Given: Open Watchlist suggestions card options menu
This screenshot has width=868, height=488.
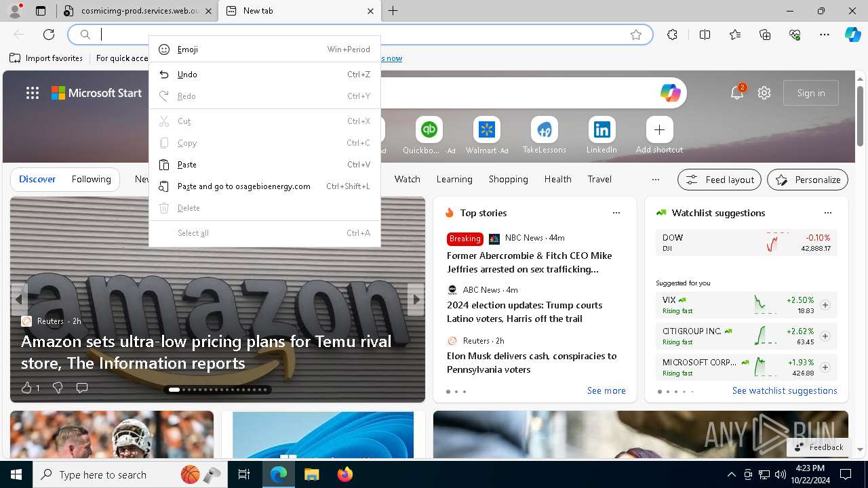Looking at the screenshot, I should click(828, 213).
